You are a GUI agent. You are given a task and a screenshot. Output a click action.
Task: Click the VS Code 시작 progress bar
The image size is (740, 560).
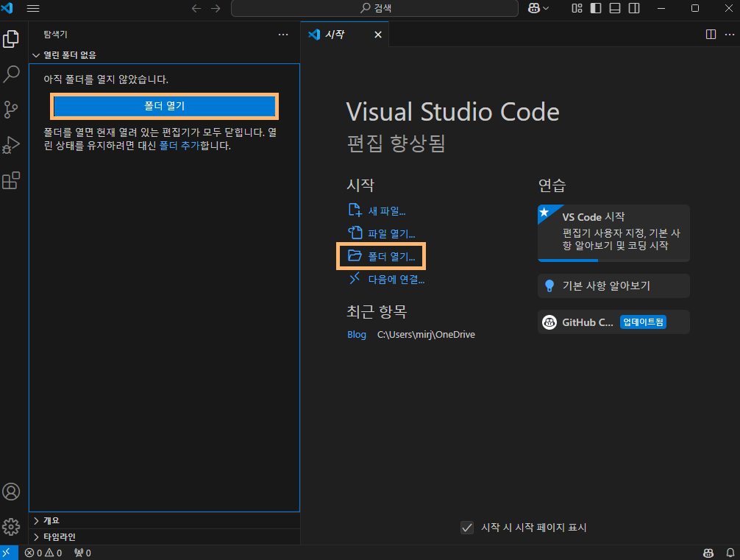coord(613,260)
